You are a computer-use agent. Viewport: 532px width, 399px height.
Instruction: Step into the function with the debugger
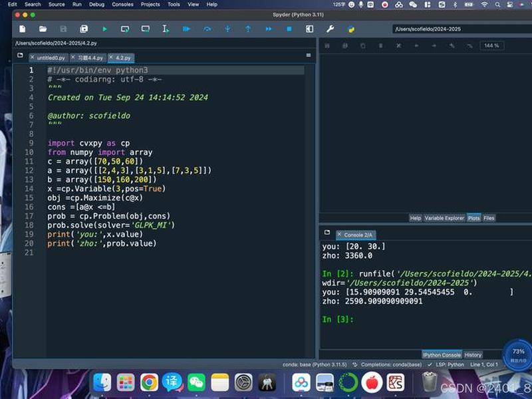(227, 29)
